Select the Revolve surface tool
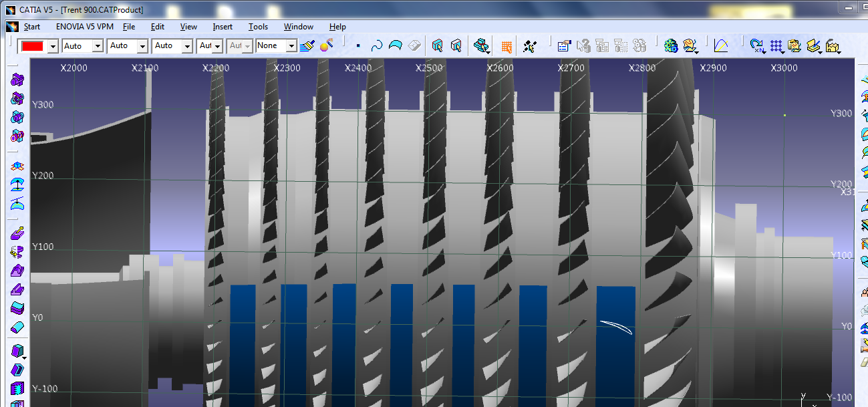The width and height of the screenshot is (868, 407). (x=17, y=252)
